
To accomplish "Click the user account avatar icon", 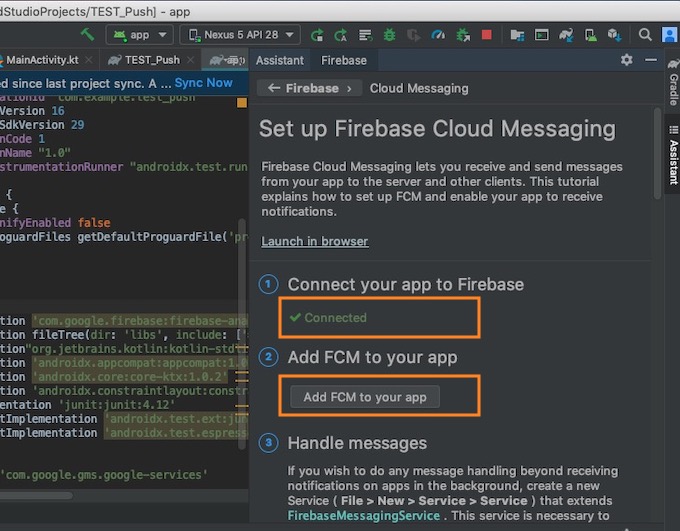I will click(x=670, y=35).
